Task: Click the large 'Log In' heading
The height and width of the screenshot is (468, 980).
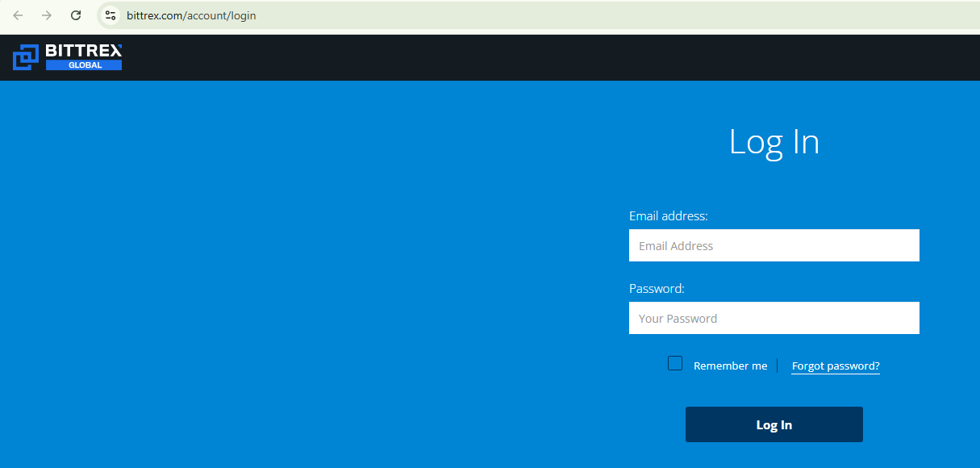Action: (x=774, y=142)
